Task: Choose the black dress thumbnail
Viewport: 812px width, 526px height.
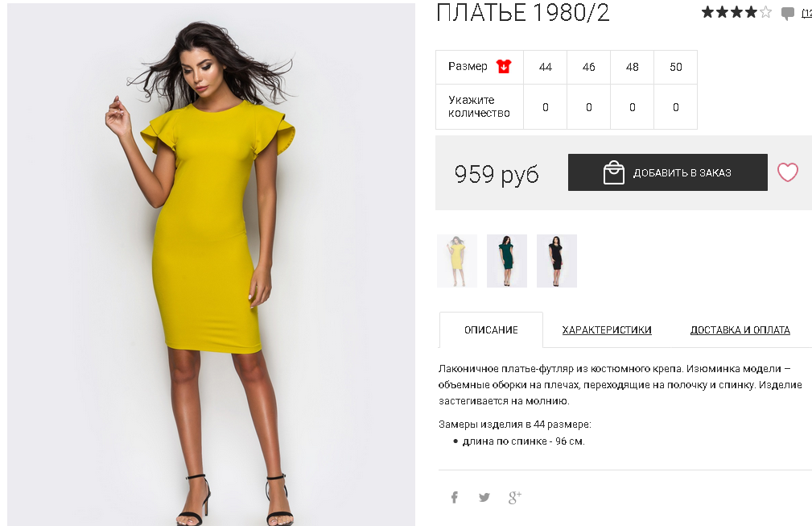Action: pos(557,261)
